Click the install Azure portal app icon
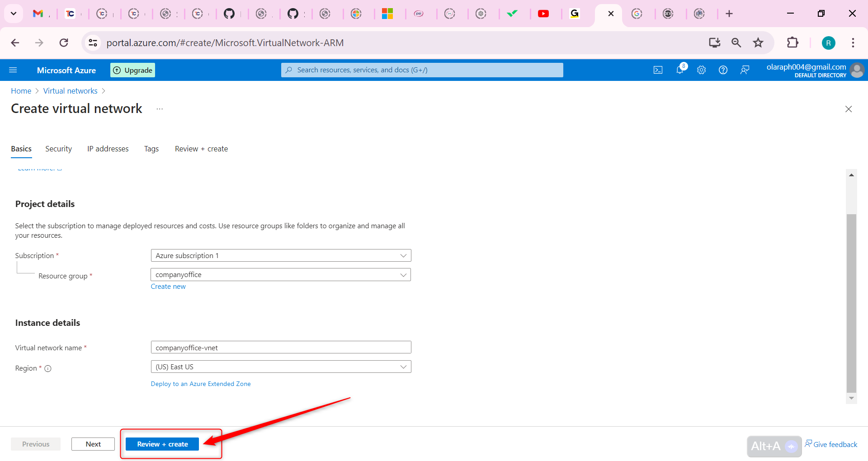868x461 pixels. click(714, 42)
